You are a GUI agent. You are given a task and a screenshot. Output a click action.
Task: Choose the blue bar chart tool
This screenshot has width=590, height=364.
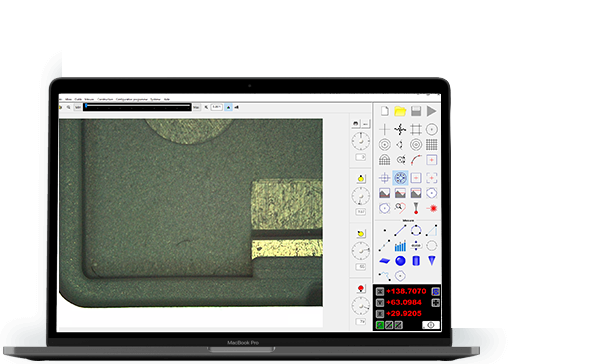tap(400, 246)
